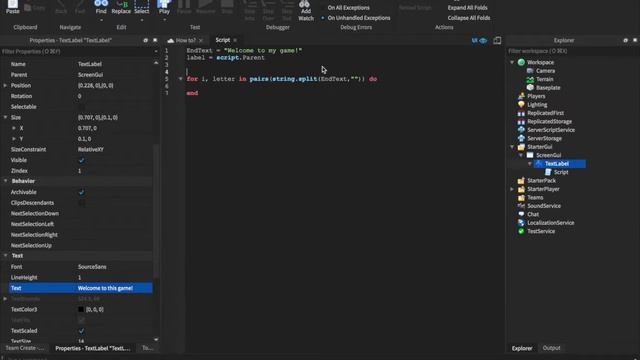Click Collapse All Folds
This screenshot has height=360, width=640.
tap(469, 18)
